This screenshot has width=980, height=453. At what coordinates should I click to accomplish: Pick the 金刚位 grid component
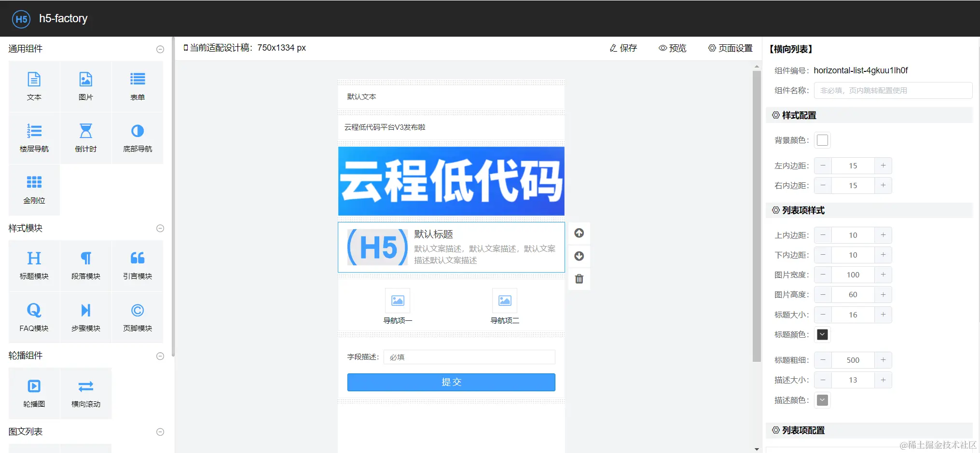(34, 183)
